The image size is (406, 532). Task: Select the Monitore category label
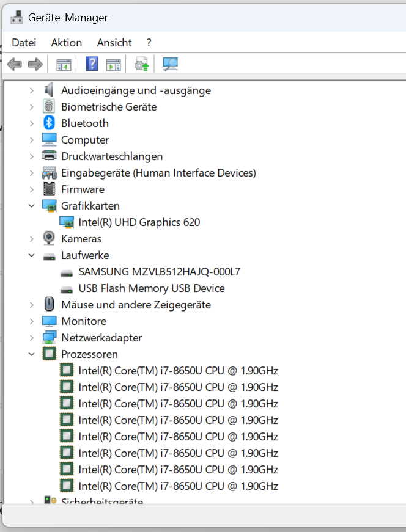84,321
